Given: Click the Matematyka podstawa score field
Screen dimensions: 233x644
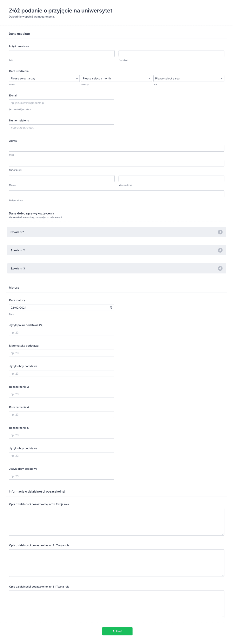Looking at the screenshot, I should [x=62, y=353].
